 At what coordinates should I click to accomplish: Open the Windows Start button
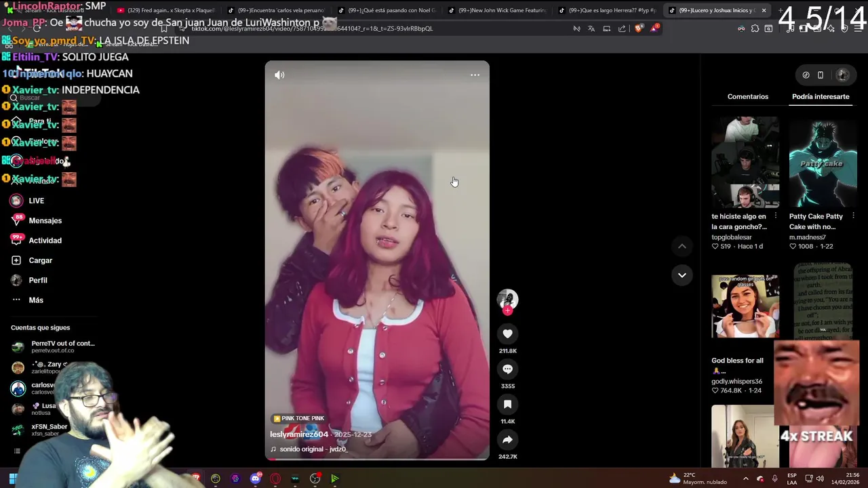13,479
